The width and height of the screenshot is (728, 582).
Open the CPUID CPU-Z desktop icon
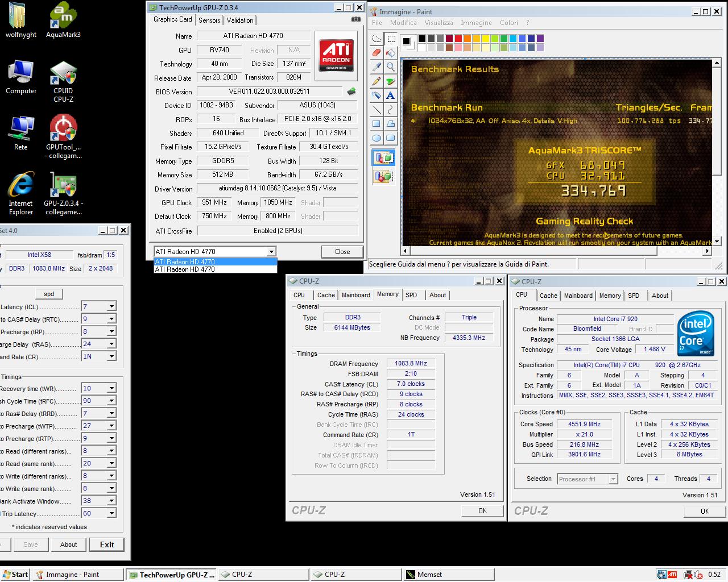click(x=63, y=82)
